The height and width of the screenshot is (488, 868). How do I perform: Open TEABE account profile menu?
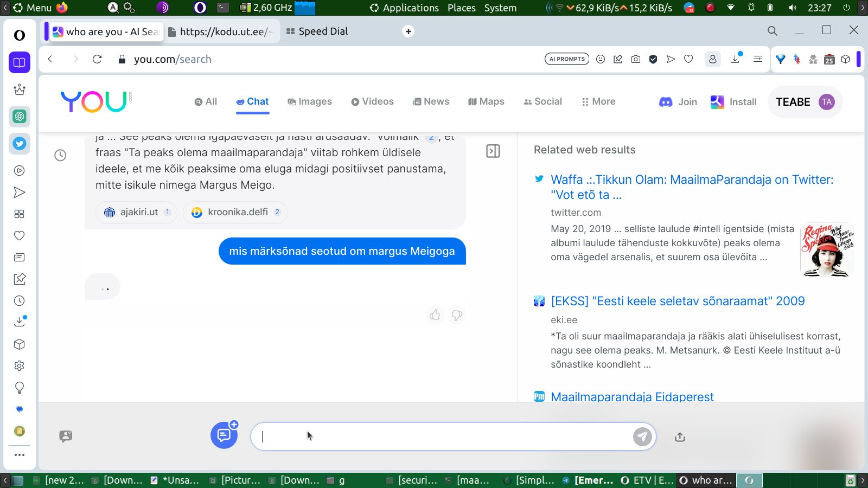click(x=805, y=102)
